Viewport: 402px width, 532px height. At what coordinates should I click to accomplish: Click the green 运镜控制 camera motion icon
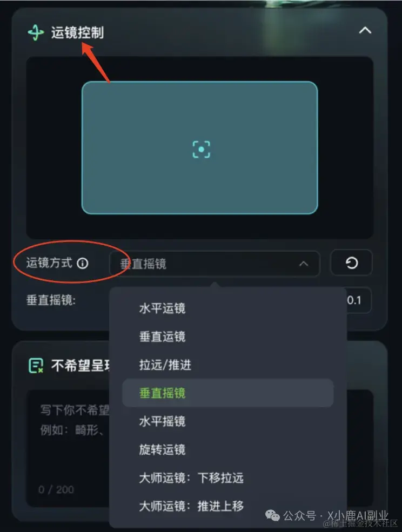point(36,32)
